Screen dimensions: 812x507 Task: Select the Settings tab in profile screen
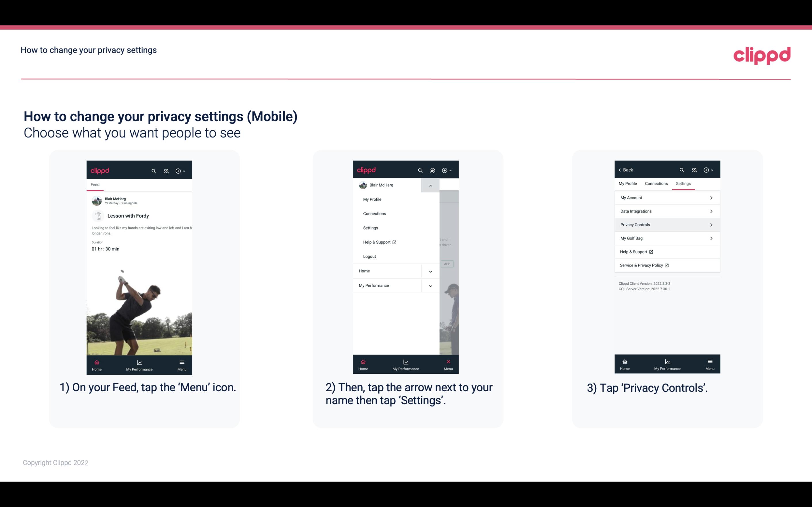(683, 183)
